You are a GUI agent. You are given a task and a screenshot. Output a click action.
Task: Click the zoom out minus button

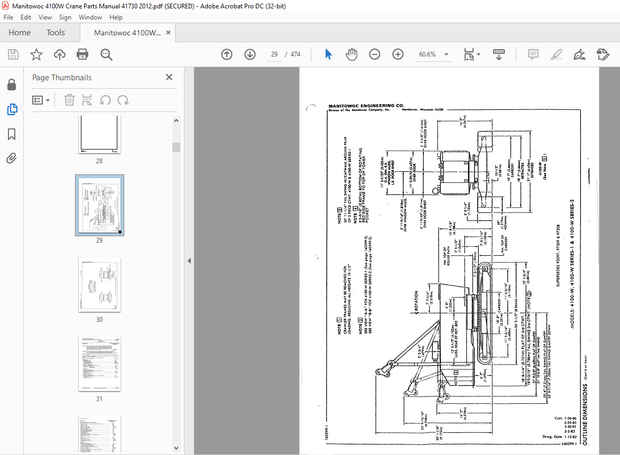click(x=374, y=54)
